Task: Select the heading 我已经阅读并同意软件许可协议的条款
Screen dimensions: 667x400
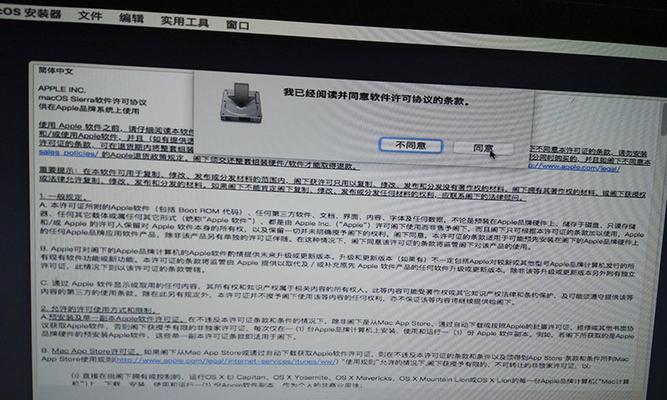Action: [377, 97]
